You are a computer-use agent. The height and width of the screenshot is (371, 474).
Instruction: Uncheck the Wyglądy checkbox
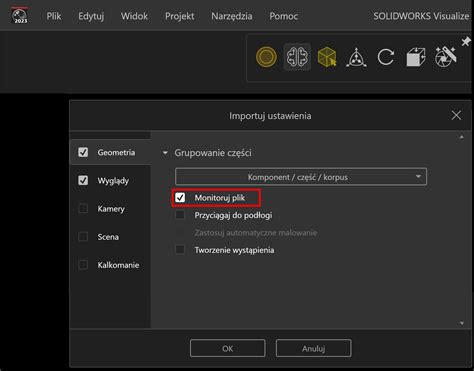83,180
